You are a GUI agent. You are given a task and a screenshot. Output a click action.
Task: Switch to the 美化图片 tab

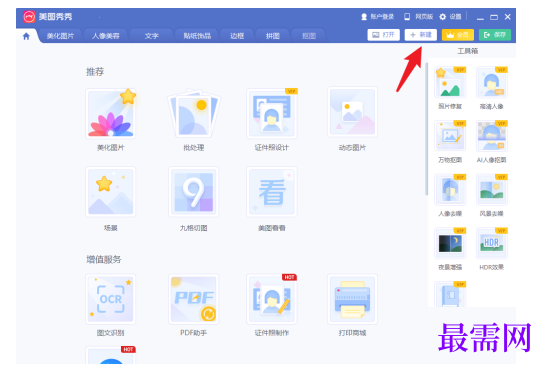(x=60, y=36)
